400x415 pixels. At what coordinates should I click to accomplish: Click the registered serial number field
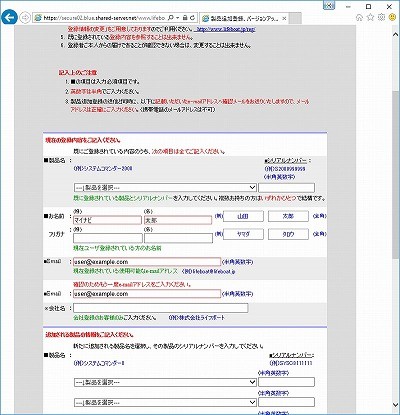click(x=286, y=188)
